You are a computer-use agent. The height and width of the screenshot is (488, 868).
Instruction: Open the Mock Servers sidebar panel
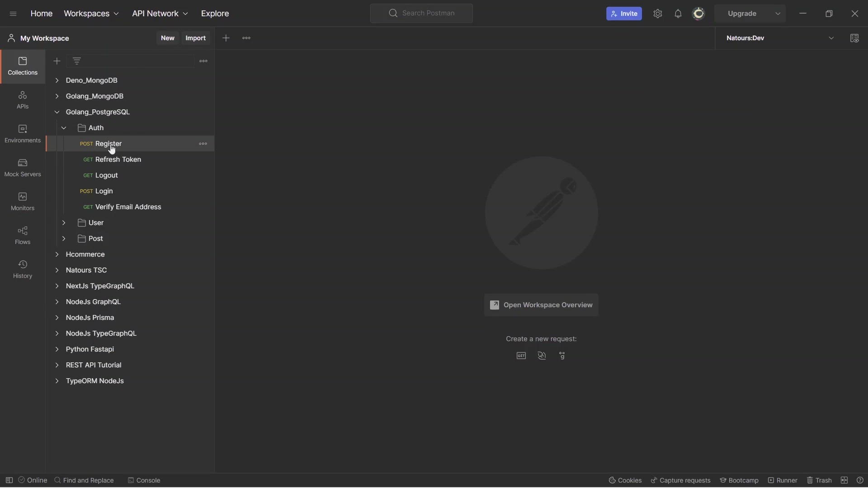coord(23,168)
